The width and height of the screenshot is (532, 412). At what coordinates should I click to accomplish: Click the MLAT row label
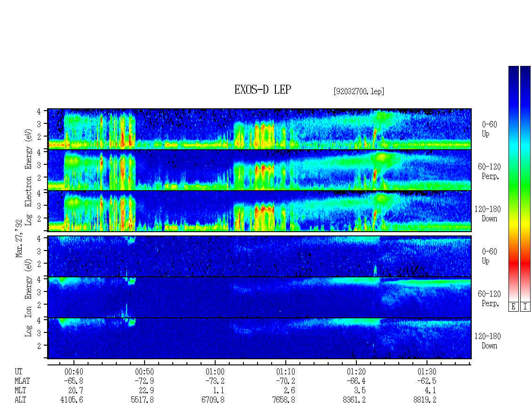[x=22, y=381]
